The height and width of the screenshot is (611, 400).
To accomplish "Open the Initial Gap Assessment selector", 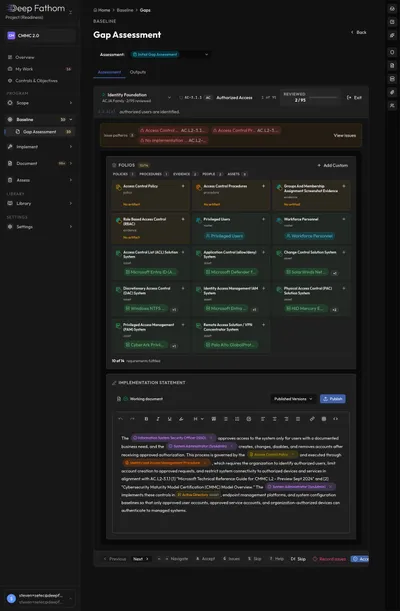I will (x=170, y=55).
